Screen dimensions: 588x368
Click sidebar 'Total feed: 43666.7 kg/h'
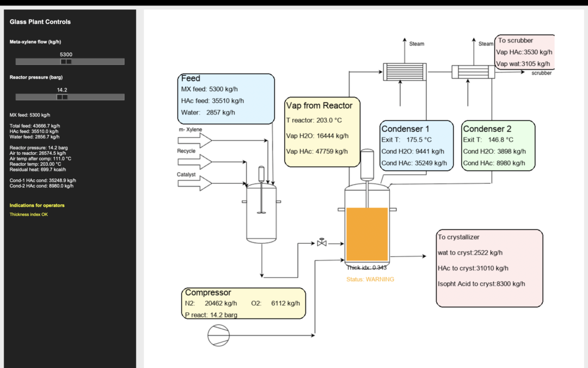coord(34,126)
